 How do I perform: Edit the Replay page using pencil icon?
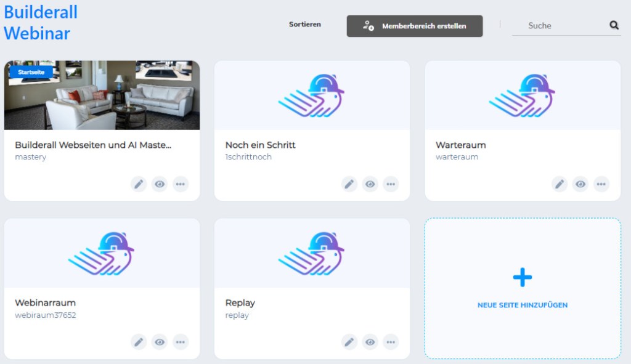(x=349, y=342)
